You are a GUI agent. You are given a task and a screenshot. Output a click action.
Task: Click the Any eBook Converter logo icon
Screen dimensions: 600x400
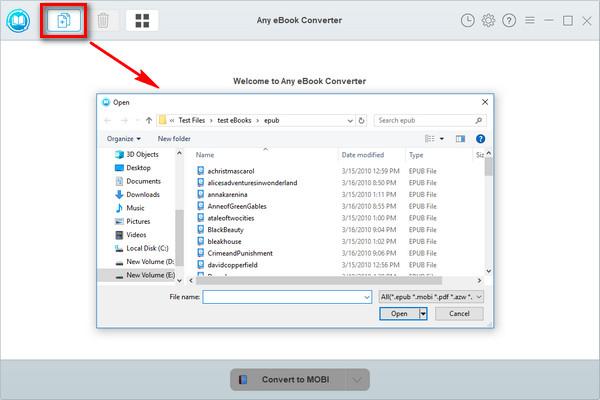[x=18, y=21]
